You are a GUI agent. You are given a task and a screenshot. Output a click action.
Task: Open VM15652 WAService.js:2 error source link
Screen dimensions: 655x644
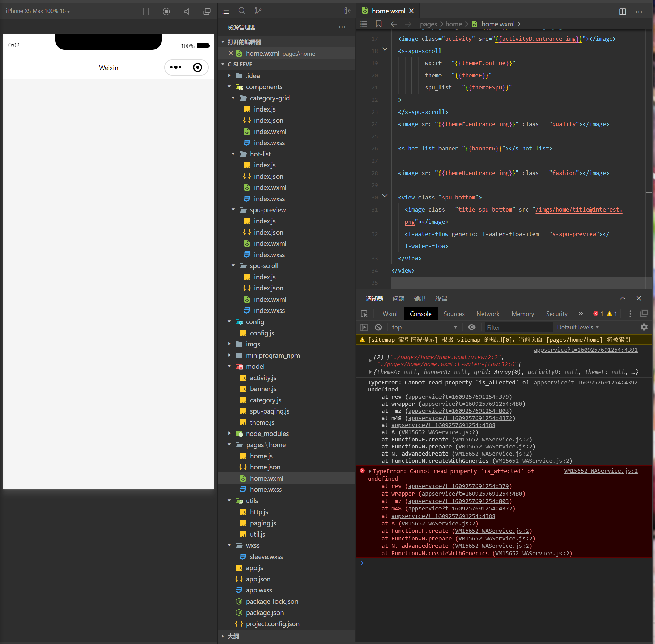pos(601,471)
